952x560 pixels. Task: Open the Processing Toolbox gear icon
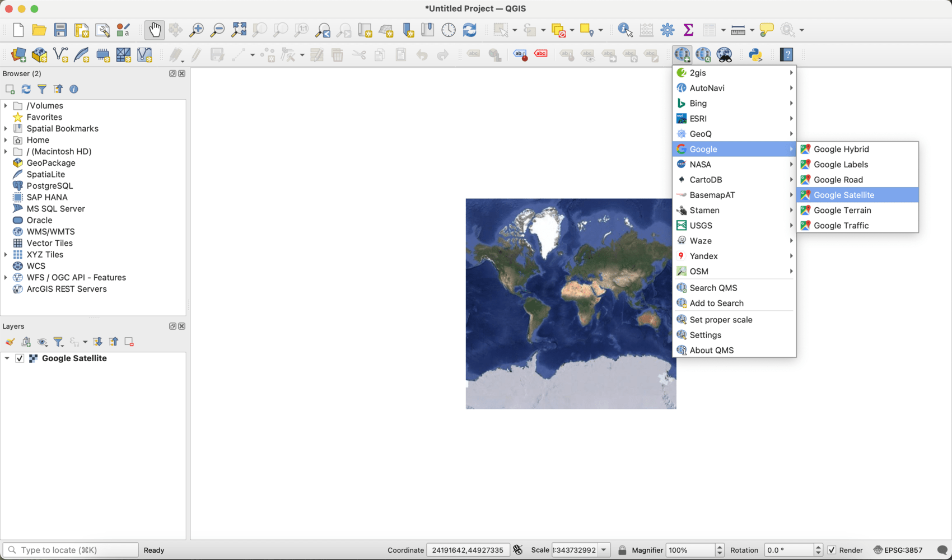tap(668, 30)
